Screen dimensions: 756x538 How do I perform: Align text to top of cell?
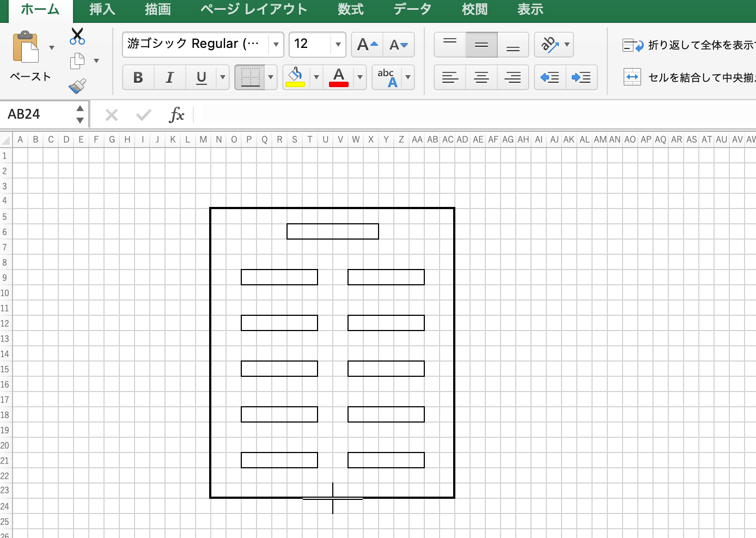click(450, 45)
